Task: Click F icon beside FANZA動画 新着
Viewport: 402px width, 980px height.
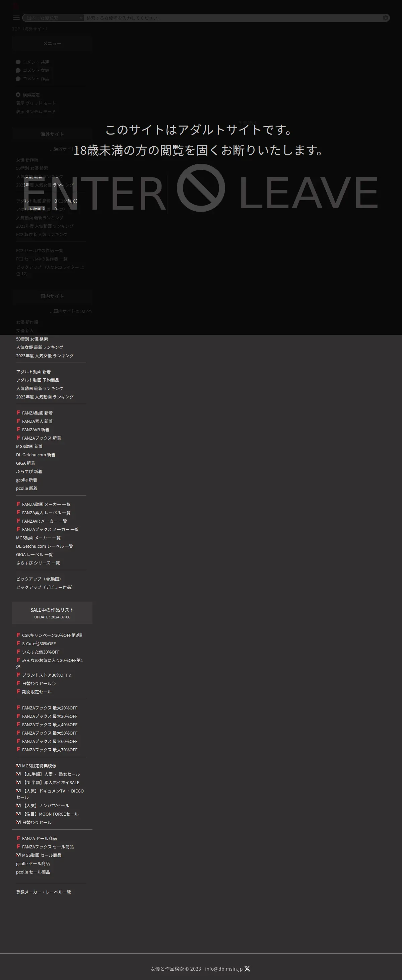Action: point(18,412)
